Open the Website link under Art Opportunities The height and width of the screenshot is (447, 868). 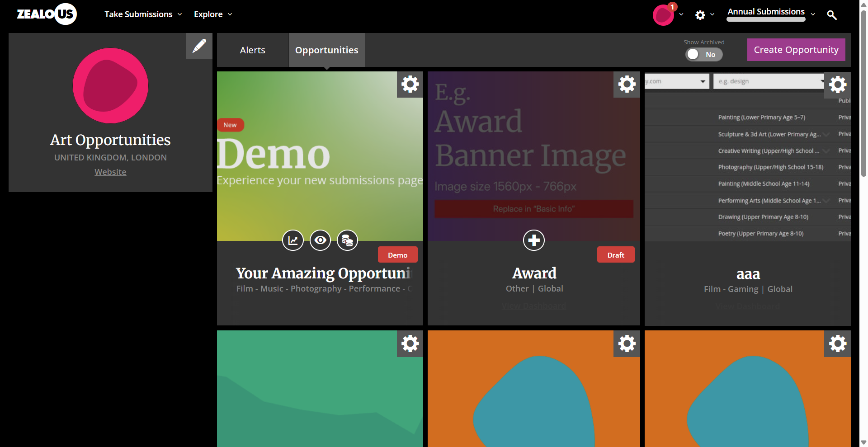point(110,172)
